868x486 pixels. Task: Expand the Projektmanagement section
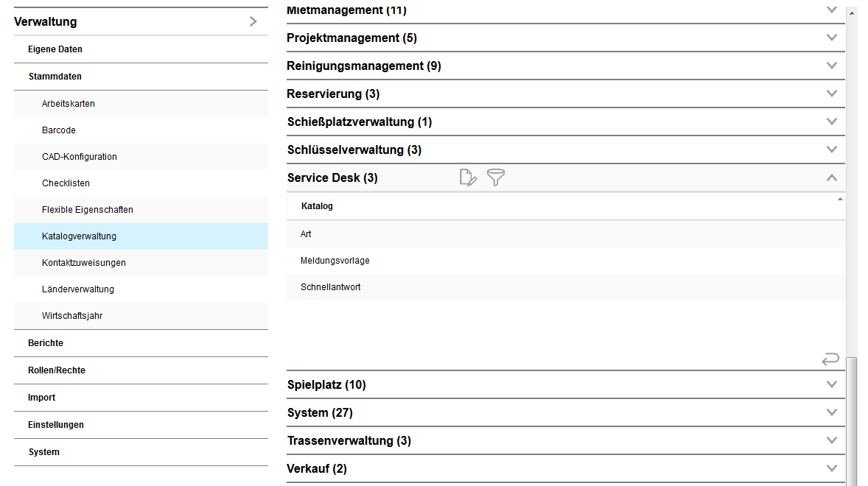[x=832, y=38]
